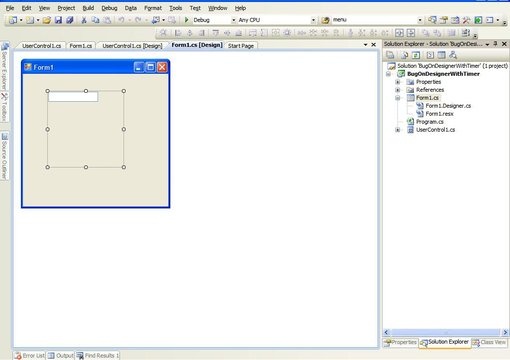Screen dimensions: 510x360
Task: Open the Build menu
Action: tap(88, 8)
